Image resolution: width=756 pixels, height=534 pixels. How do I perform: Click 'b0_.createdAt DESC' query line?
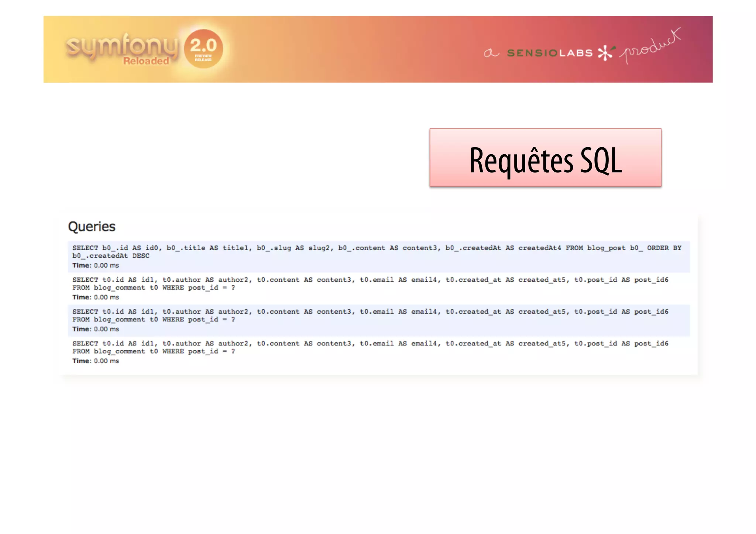coord(111,256)
